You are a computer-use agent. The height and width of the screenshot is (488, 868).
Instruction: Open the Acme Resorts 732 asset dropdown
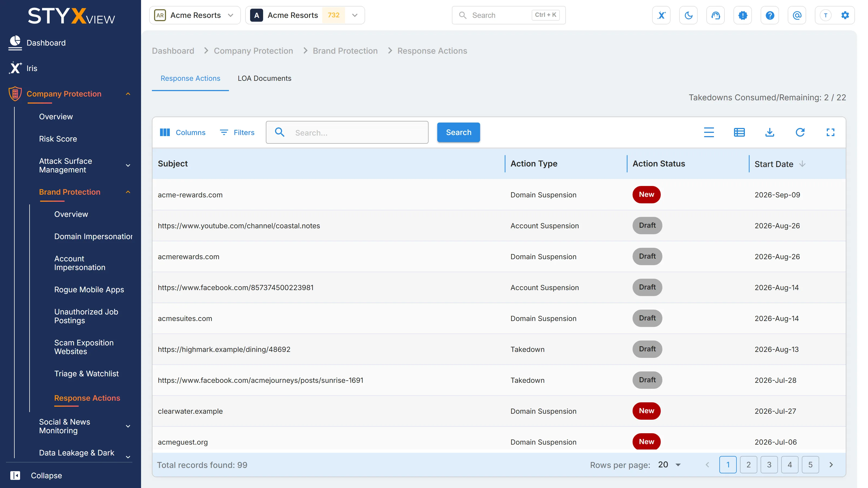[305, 15]
